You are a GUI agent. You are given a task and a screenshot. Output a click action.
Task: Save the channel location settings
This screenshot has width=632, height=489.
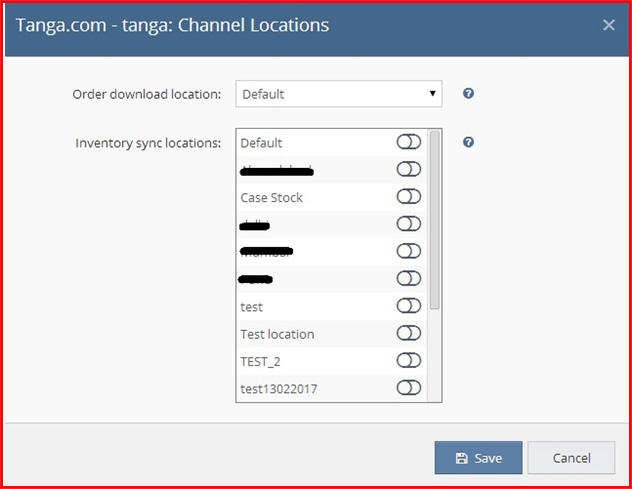478,458
